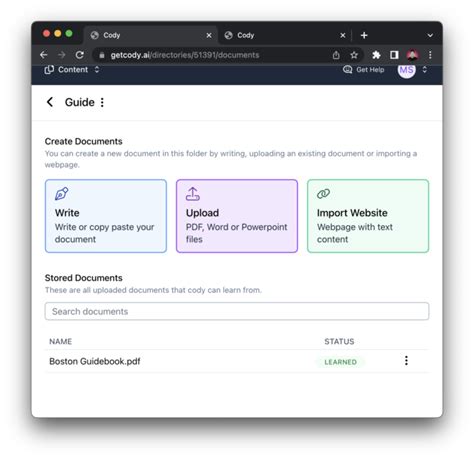Click the NAME column header
This screenshot has height=459, width=474.
coord(61,341)
